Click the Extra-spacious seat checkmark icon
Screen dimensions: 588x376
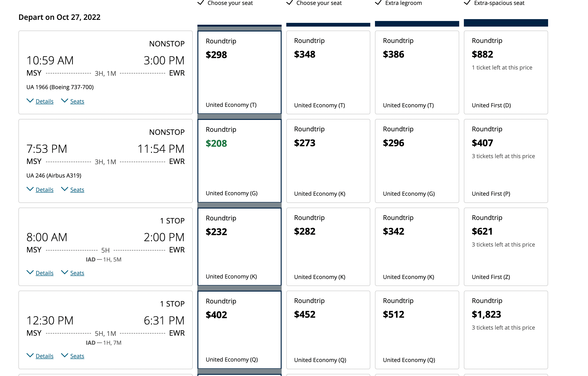click(467, 3)
